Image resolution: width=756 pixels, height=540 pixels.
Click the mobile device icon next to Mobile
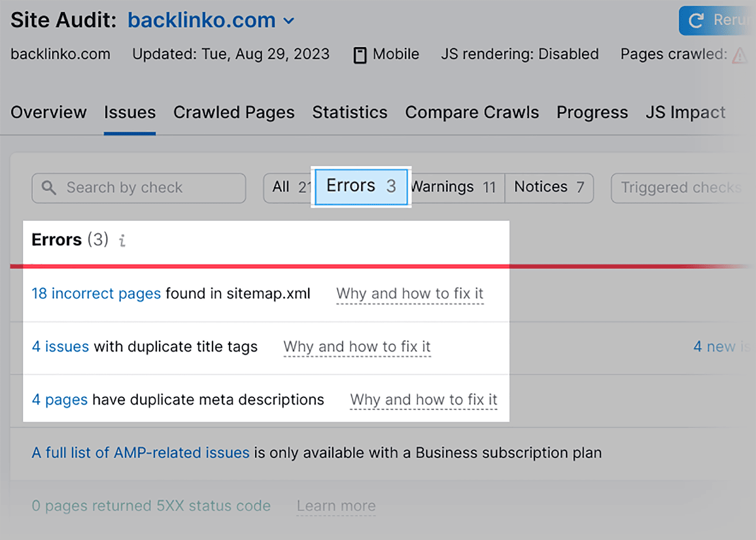360,54
